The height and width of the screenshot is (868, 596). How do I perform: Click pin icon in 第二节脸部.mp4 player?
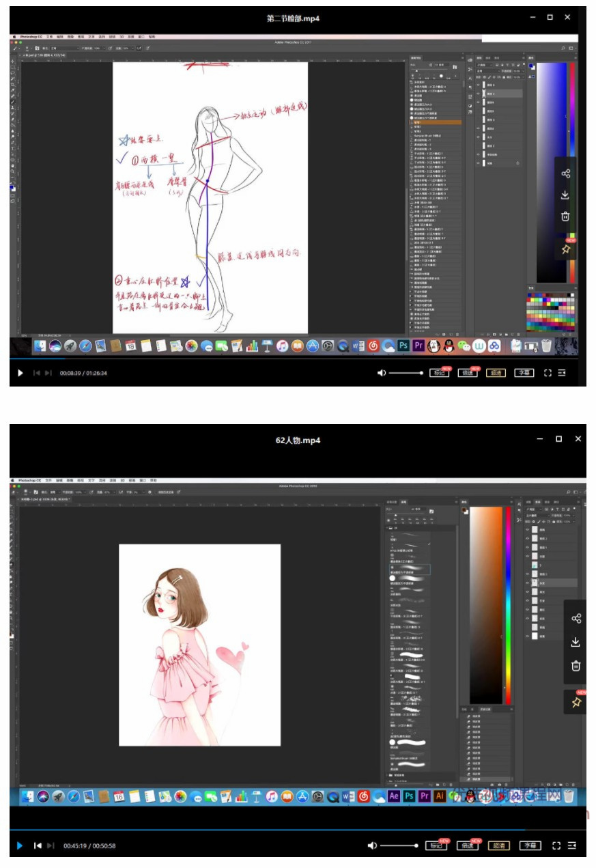565,250
